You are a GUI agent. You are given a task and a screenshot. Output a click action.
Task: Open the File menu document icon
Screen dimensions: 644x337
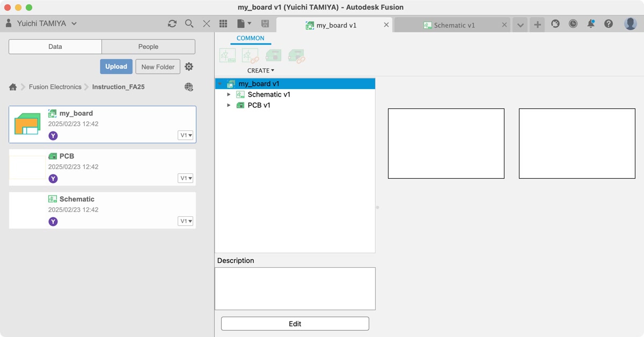click(244, 24)
